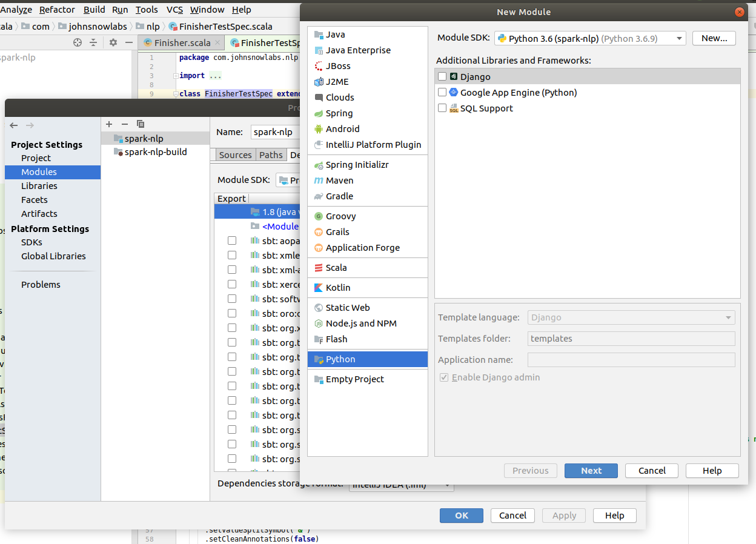Open Module SDK Python 3.6 dropdown
756x544 pixels.
590,38
